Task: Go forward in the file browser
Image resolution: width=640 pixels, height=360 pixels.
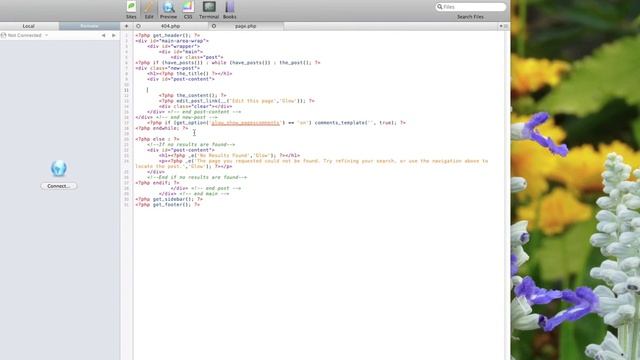Action: coord(113,36)
